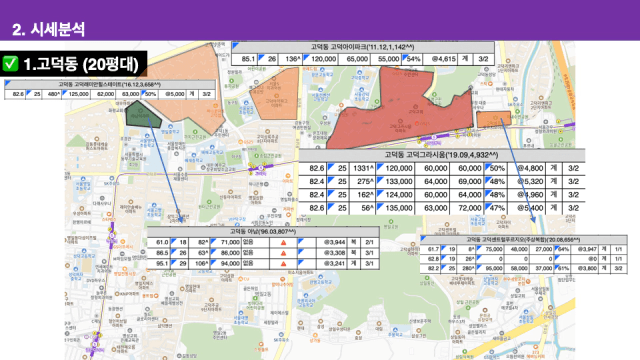Click the 고덕그라시움 table header
Viewport: 640px width, 360px height.
coord(442,155)
